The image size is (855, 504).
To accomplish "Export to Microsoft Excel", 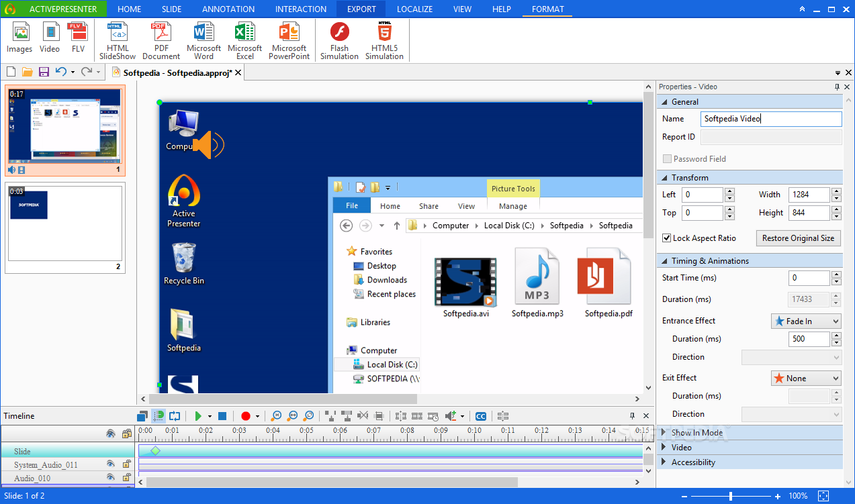I will click(245, 41).
